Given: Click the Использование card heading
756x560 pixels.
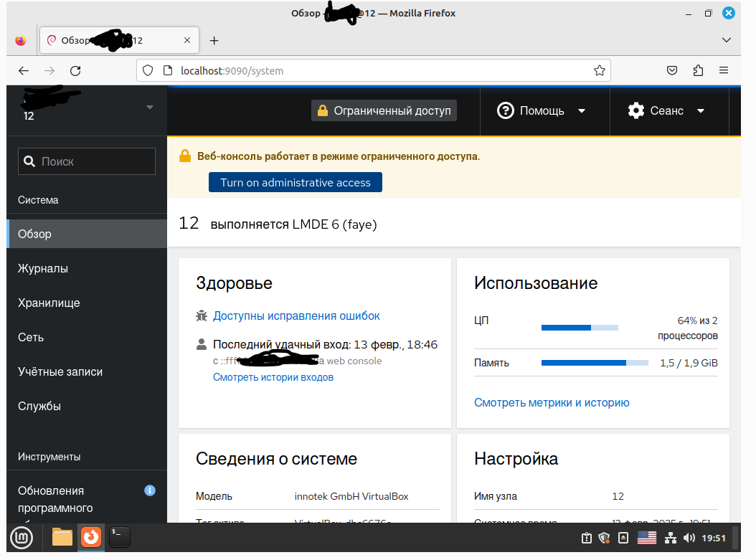Looking at the screenshot, I should 536,283.
